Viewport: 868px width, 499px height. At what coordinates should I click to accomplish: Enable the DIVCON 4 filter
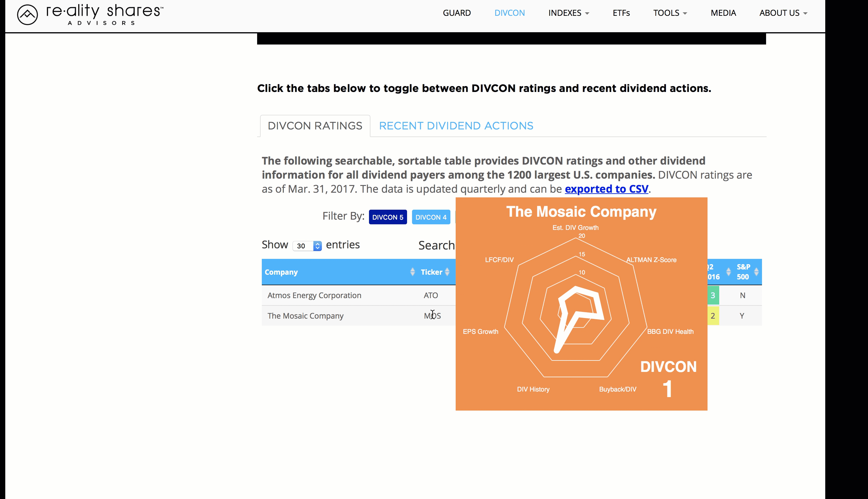[x=431, y=217]
